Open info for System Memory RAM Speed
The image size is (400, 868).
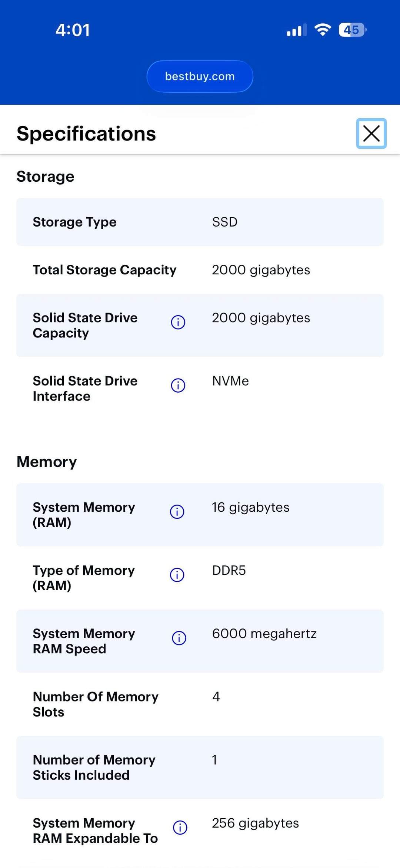[x=179, y=638]
